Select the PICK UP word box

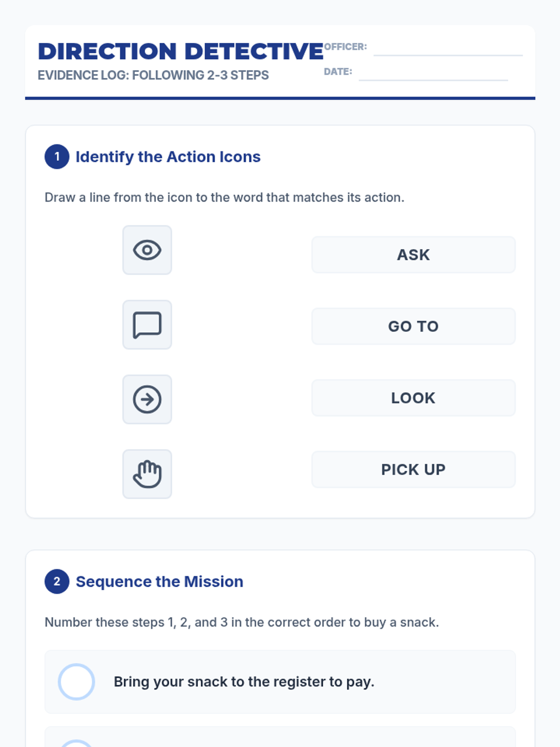click(x=413, y=470)
